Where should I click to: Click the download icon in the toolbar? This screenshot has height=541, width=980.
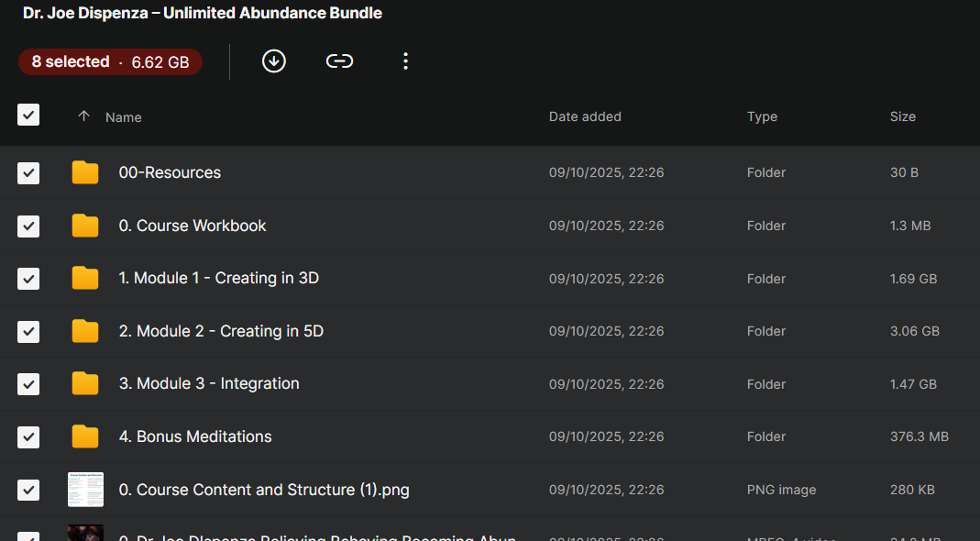274,61
